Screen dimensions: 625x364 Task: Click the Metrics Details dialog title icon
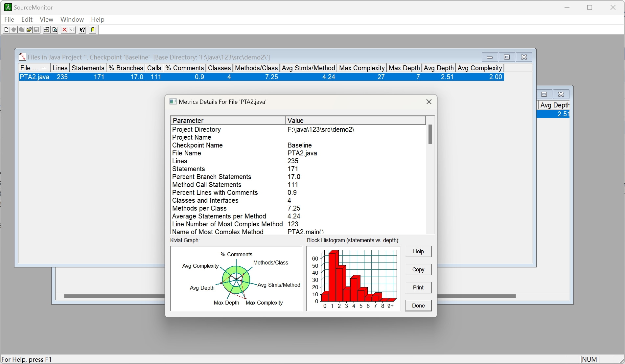tap(173, 102)
